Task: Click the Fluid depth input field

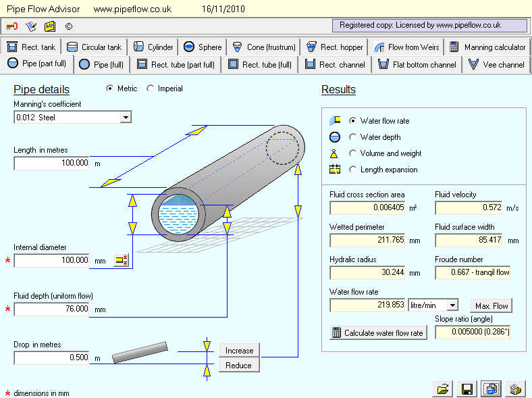Action: tap(51, 309)
